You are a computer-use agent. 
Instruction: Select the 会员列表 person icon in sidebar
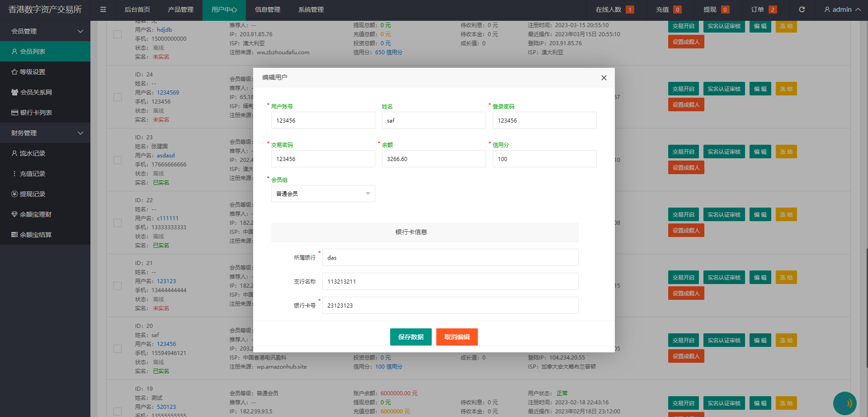[x=15, y=51]
